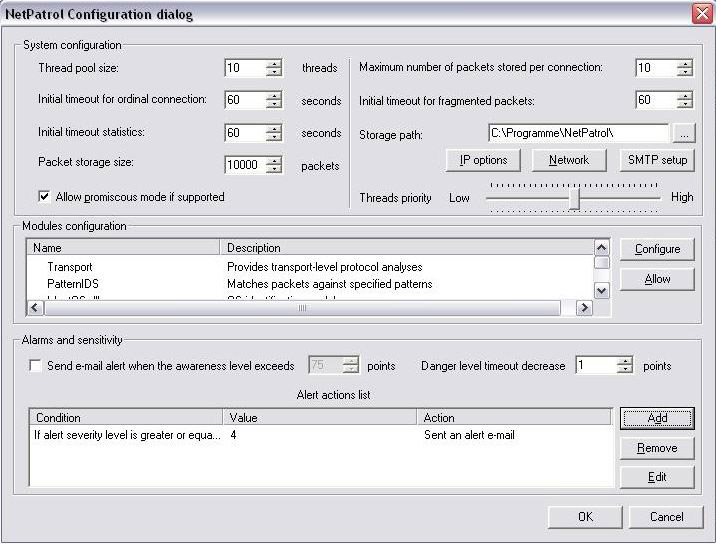This screenshot has width=716, height=544.
Task: Click the maximum packets per connection field
Action: pos(656,68)
